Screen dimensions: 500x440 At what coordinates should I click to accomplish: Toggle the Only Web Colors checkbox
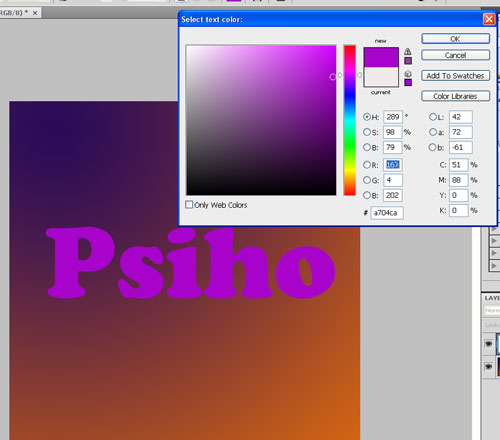point(189,204)
